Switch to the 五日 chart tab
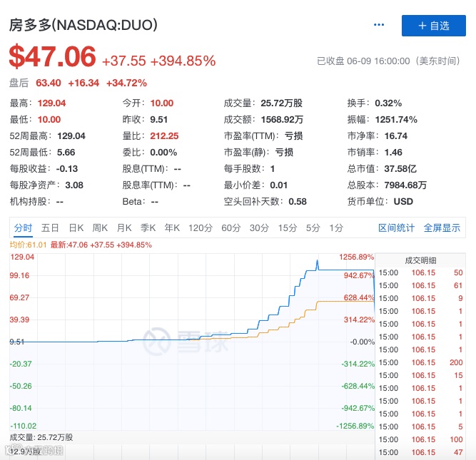Image resolution: width=476 pixels, height=460 pixels. click(50, 228)
